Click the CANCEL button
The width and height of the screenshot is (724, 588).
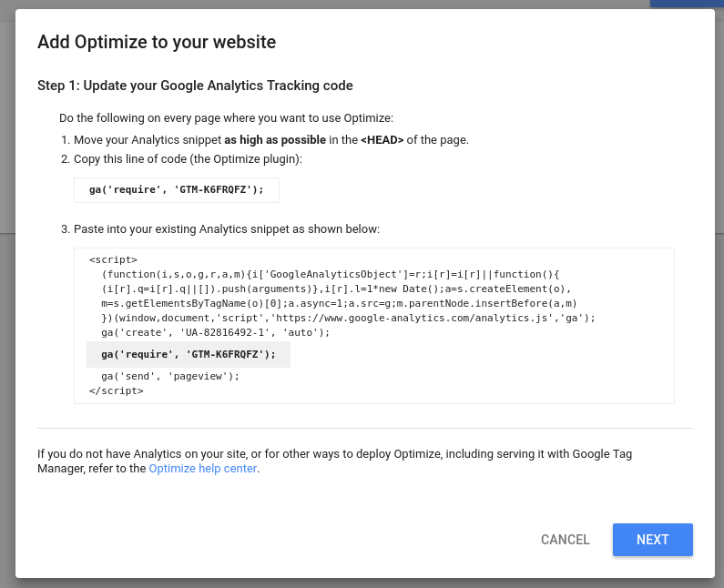[x=566, y=540]
